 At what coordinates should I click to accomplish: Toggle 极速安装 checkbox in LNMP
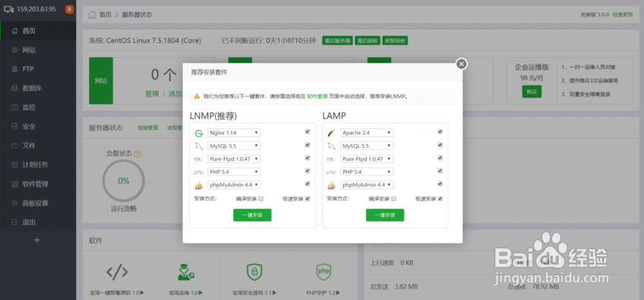click(x=307, y=199)
